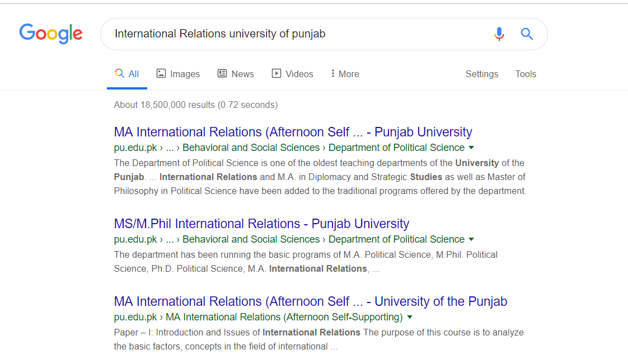Open search Settings
The width and height of the screenshot is (628, 364).
pos(482,74)
